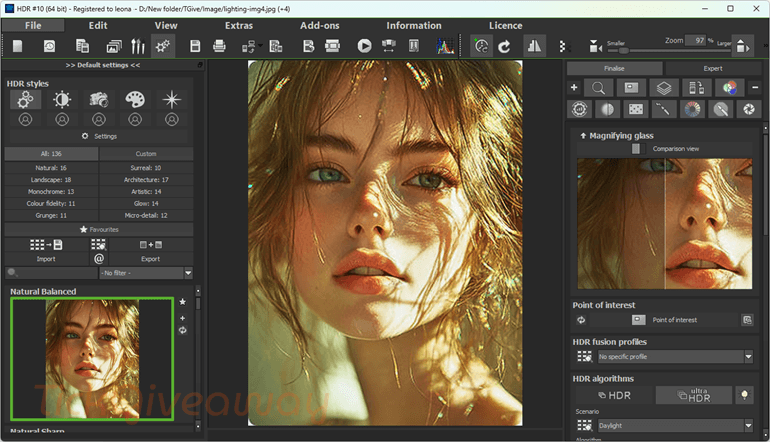Filter presets by Monochrome: 13
770x442 pixels.
click(51, 192)
